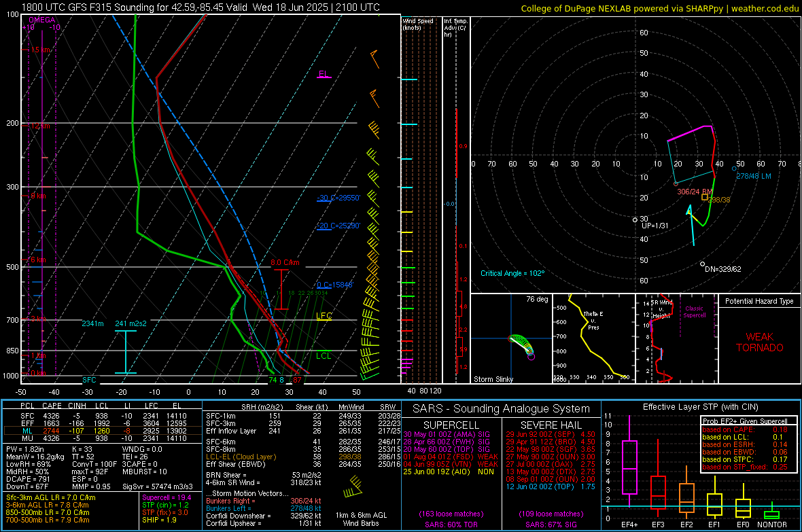Click the '-30 C=29550'' height label
Viewport: 802px width, 532px height.
[x=338, y=198]
